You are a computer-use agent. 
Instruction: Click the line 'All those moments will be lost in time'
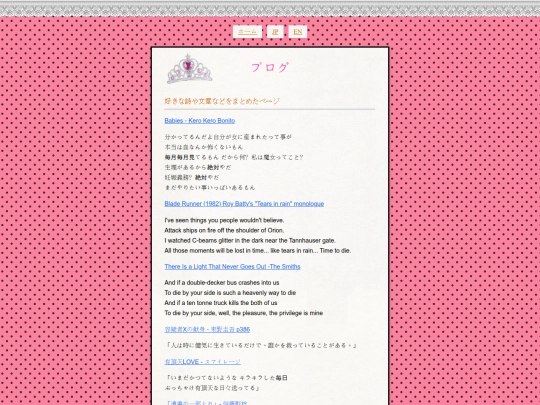click(x=258, y=250)
